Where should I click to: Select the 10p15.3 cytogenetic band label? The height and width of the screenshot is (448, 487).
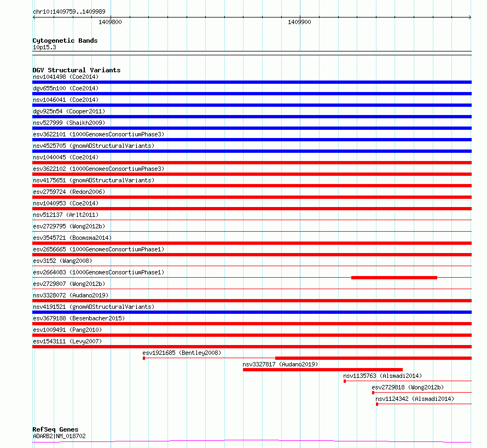44,47
